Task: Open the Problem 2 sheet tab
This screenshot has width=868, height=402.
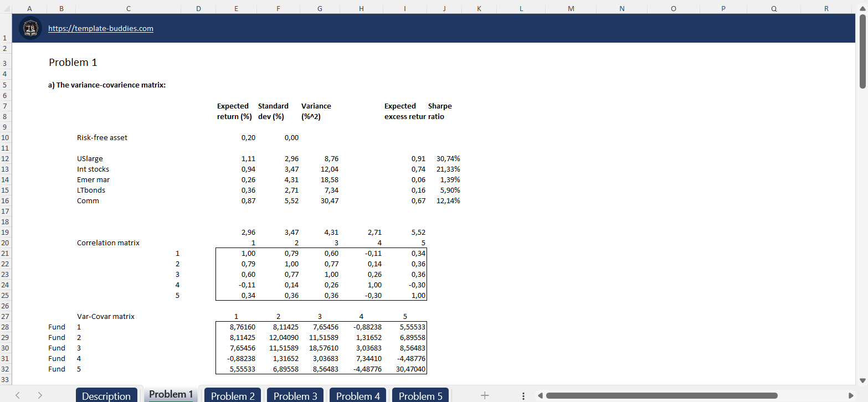Action: [233, 395]
